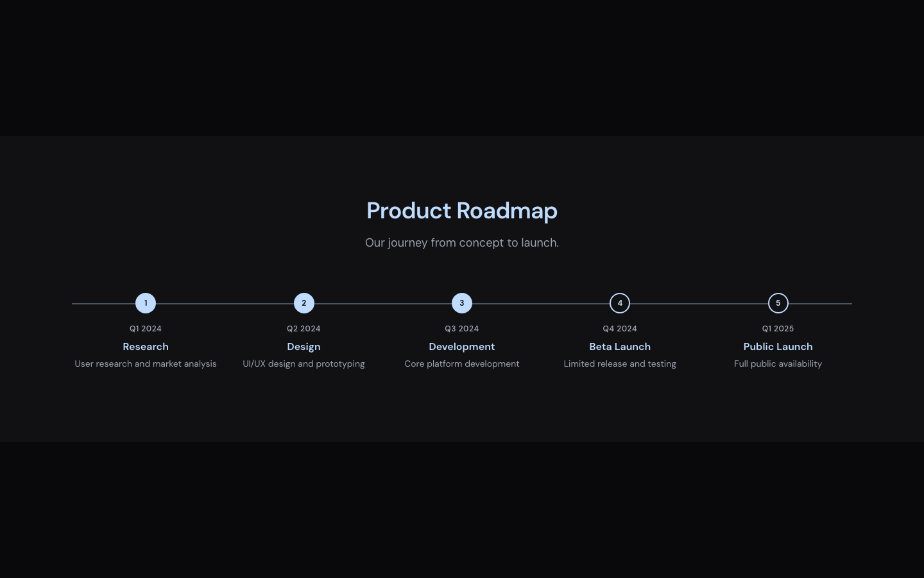Click the Product Roadmap heading

click(462, 211)
